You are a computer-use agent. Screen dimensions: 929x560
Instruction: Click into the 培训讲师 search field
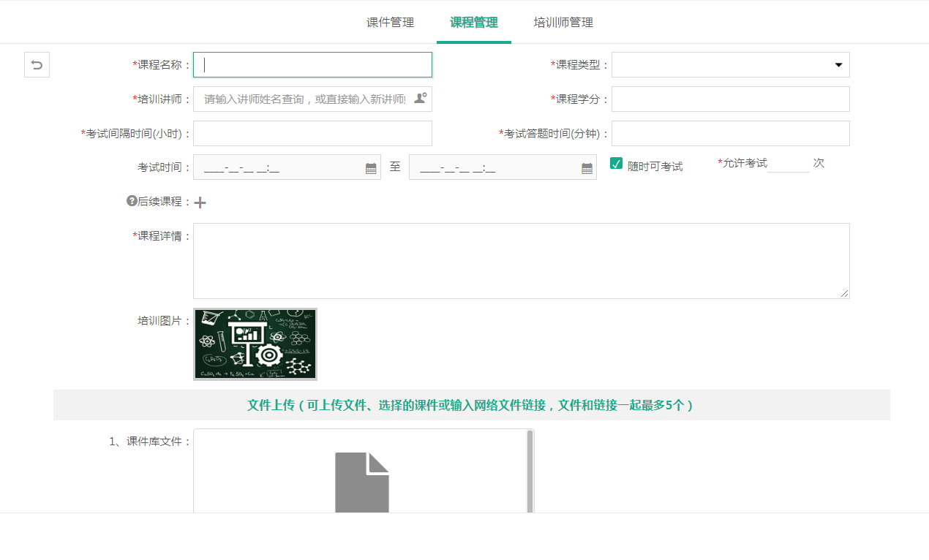coord(312,99)
